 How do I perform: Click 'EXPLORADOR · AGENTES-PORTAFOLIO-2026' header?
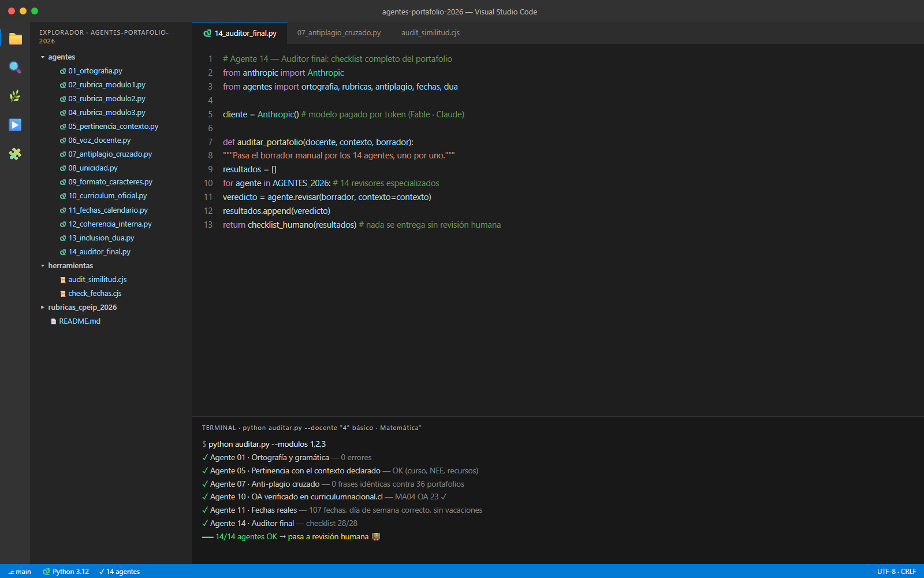coord(104,36)
